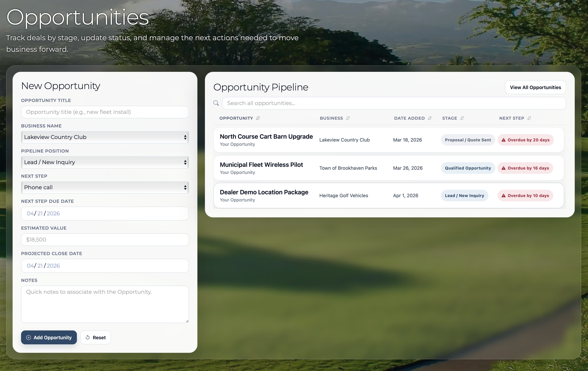588x371 pixels.
Task: Click STAGE column header
Action: pyautogui.click(x=449, y=118)
